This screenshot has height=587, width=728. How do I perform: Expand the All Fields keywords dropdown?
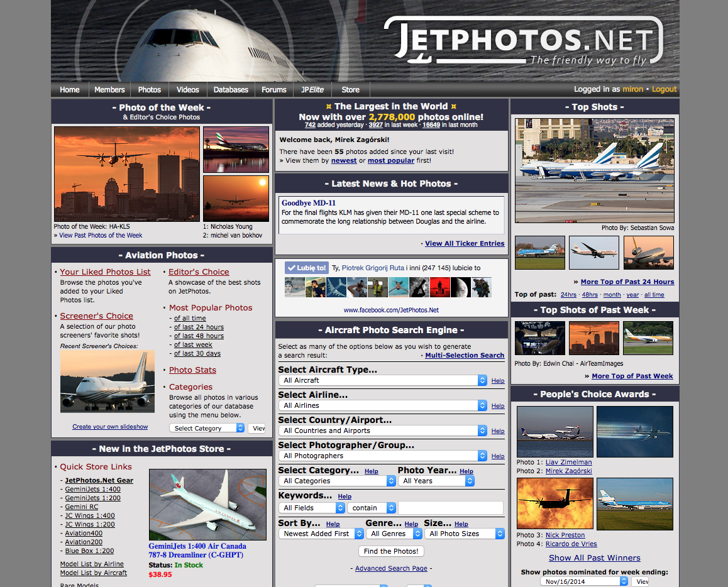pyautogui.click(x=312, y=508)
